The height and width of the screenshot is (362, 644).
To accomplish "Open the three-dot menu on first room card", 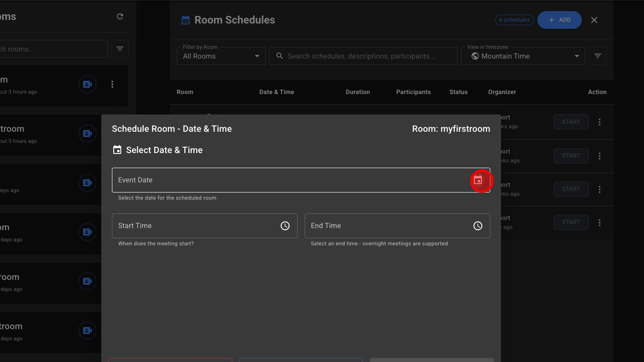I will (112, 84).
